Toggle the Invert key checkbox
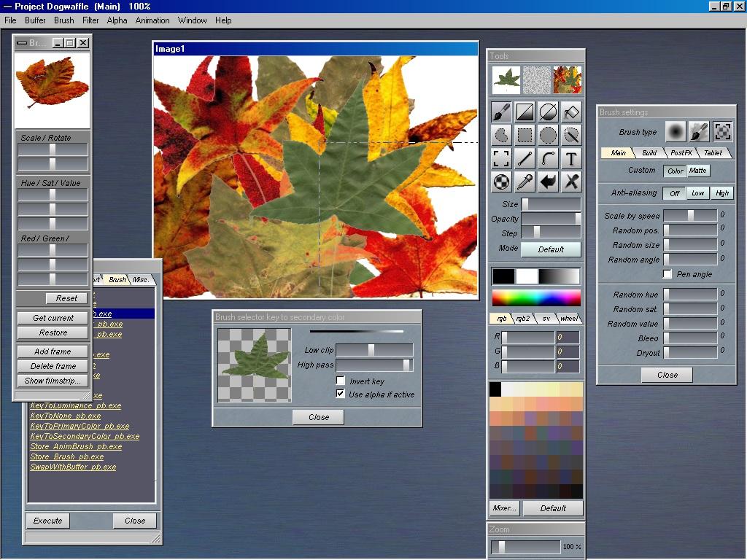 pyautogui.click(x=341, y=381)
